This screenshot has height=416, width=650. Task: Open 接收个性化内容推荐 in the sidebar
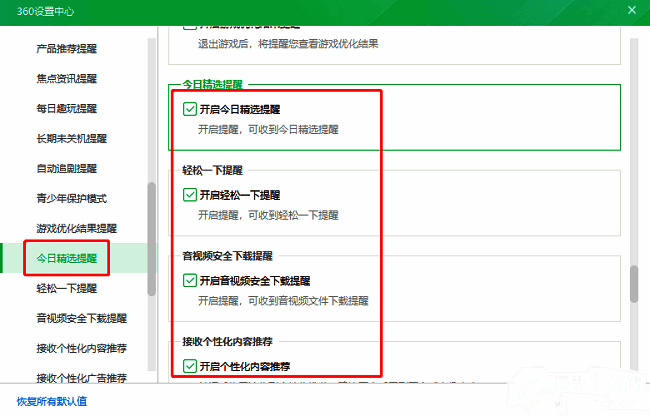[x=82, y=348]
